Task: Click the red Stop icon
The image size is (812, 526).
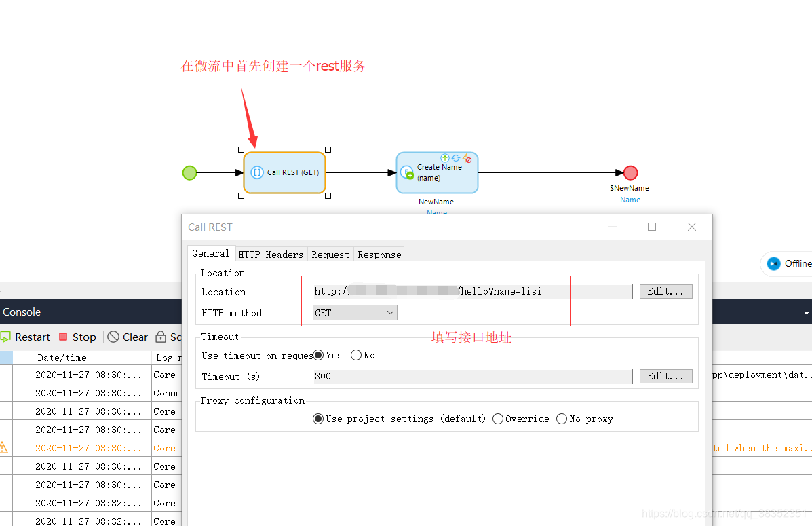Action: coord(63,337)
